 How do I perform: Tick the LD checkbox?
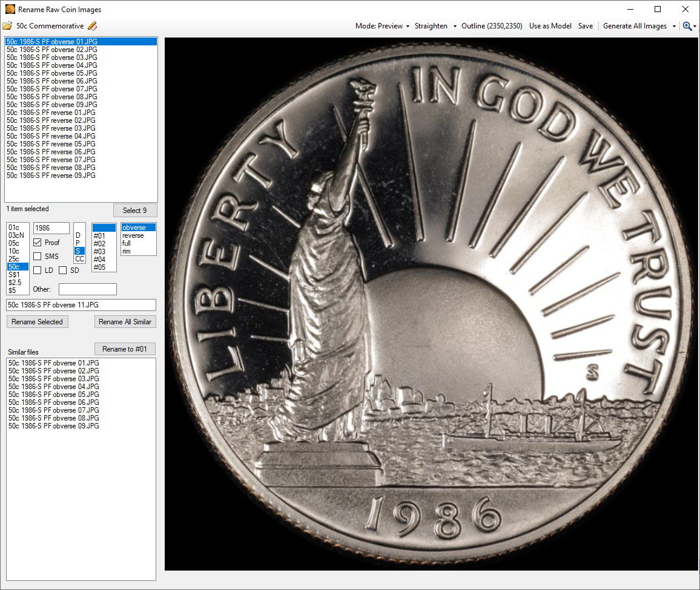tap(37, 270)
